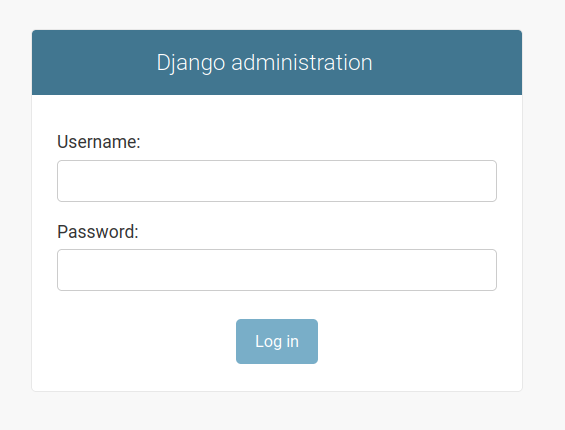Click the Password: label
The height and width of the screenshot is (430, 565).
pyautogui.click(x=98, y=231)
